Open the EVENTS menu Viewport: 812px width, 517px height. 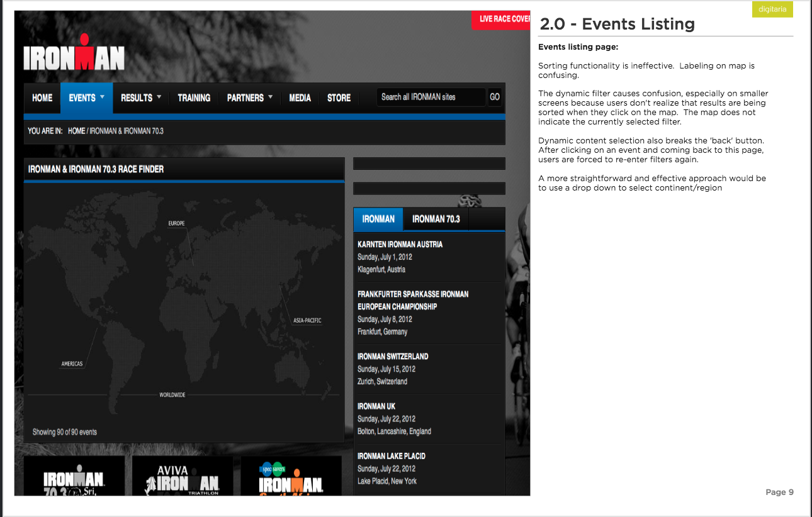pos(86,98)
